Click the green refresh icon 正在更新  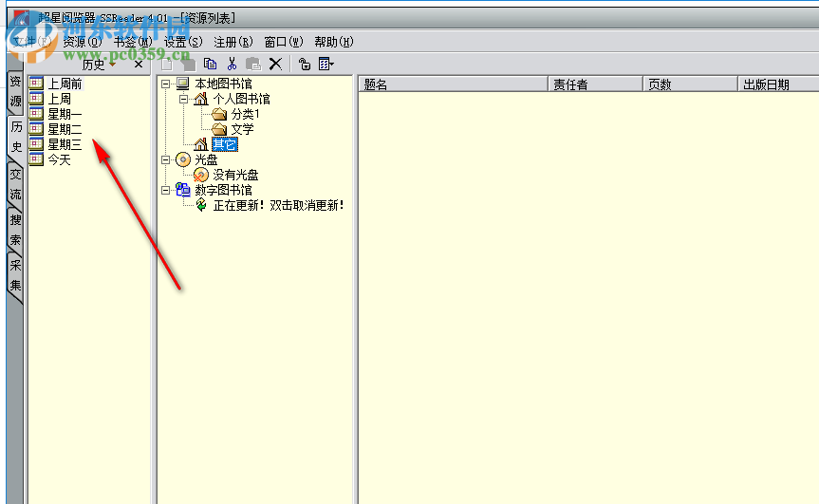click(x=201, y=205)
